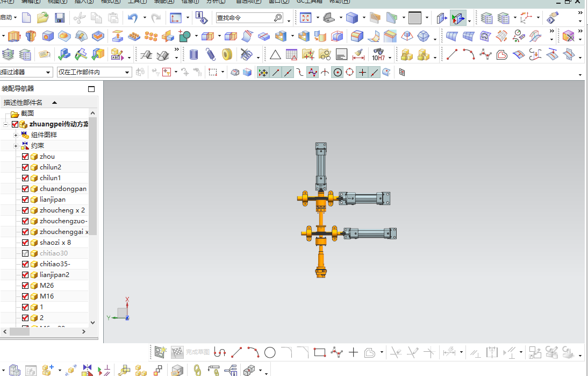Viewport: 588px width, 376px height.
Task: Expand the 约束 constraints tree node
Action: coord(16,146)
